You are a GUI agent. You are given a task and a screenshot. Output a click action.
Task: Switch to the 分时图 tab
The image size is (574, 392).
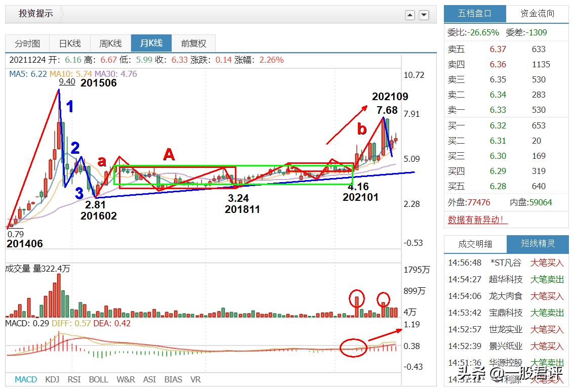click(27, 43)
